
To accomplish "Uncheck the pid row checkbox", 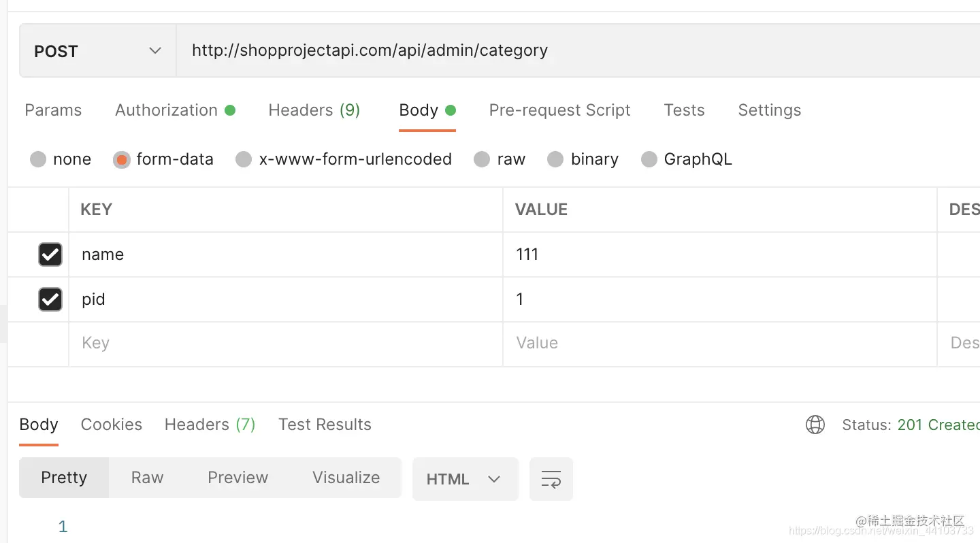I will click(x=50, y=299).
